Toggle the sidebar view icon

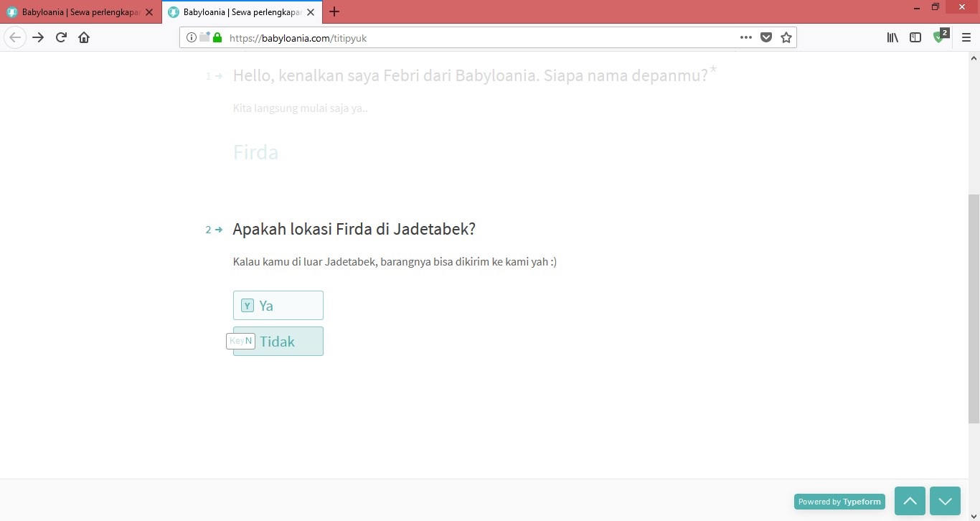tap(915, 37)
